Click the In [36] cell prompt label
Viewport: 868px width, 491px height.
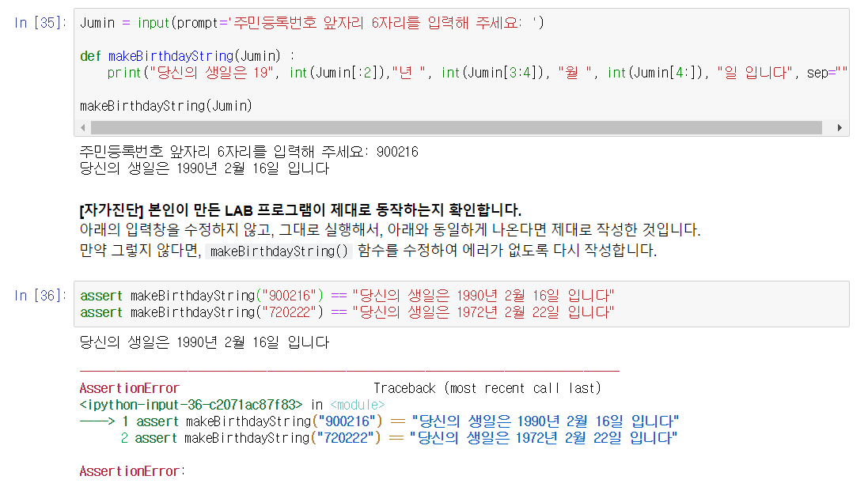point(40,295)
